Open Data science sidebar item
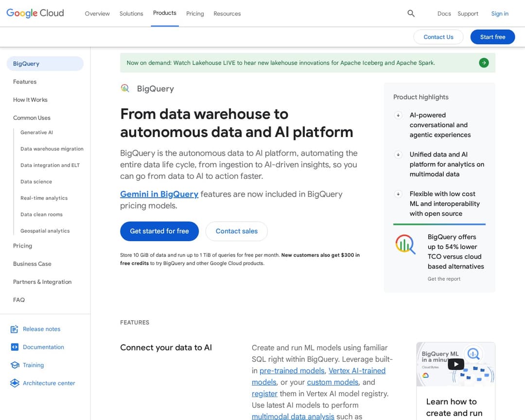 pos(36,181)
